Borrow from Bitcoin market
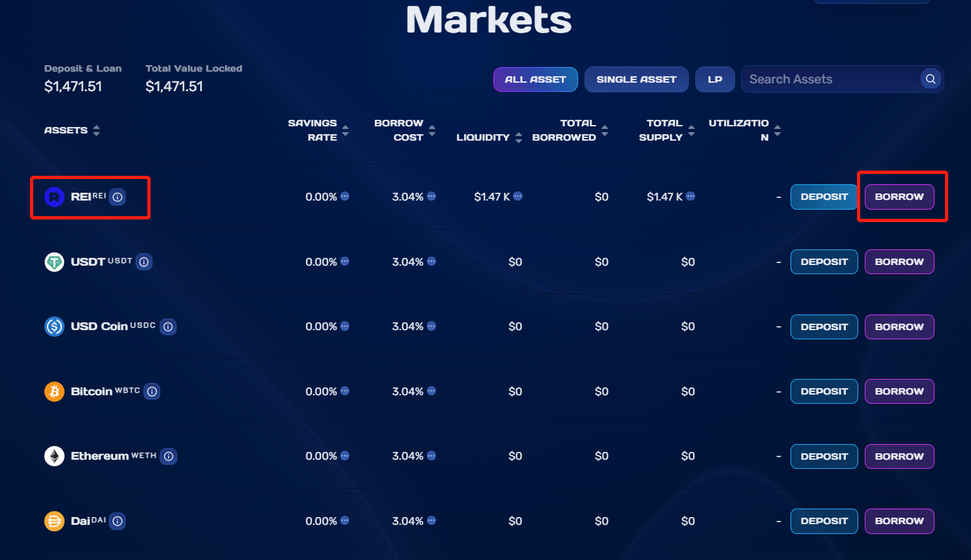The width and height of the screenshot is (971, 560). [899, 391]
